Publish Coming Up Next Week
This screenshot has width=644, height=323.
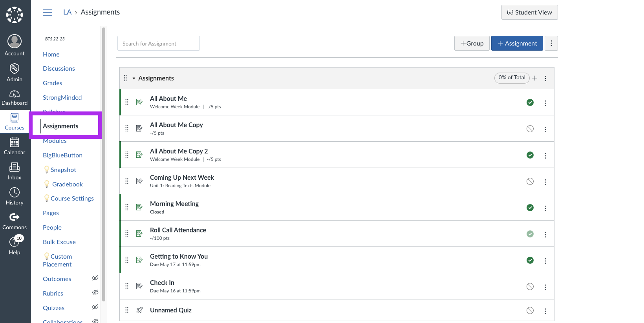(x=530, y=181)
